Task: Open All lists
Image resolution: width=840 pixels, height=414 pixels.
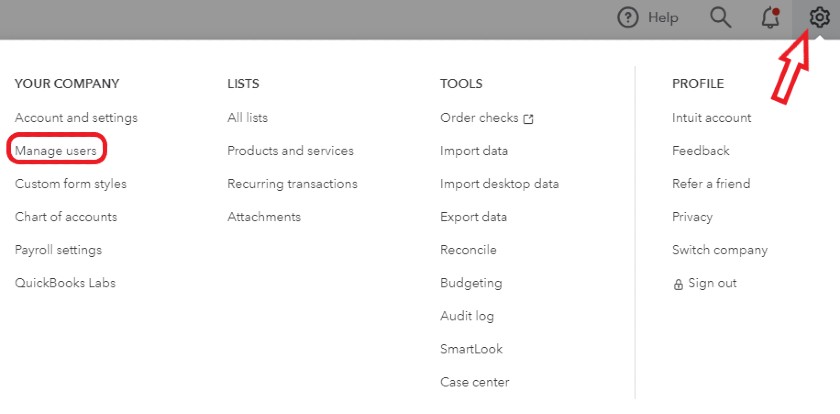Action: point(248,118)
